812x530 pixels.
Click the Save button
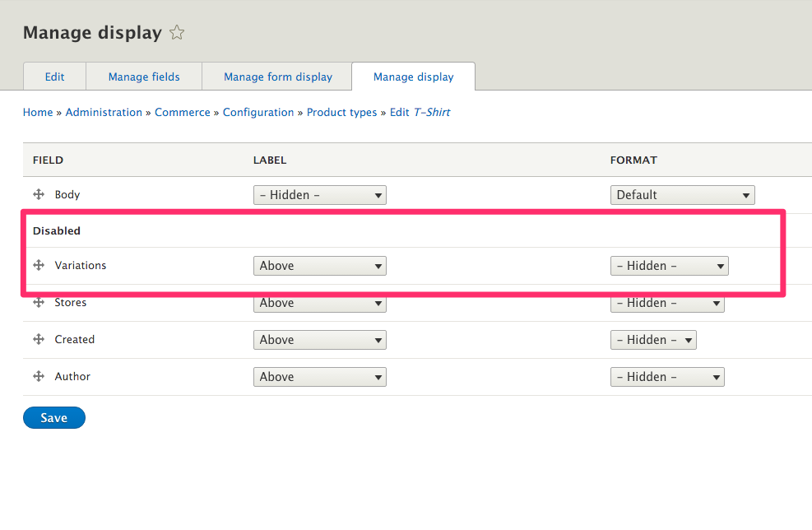(53, 417)
